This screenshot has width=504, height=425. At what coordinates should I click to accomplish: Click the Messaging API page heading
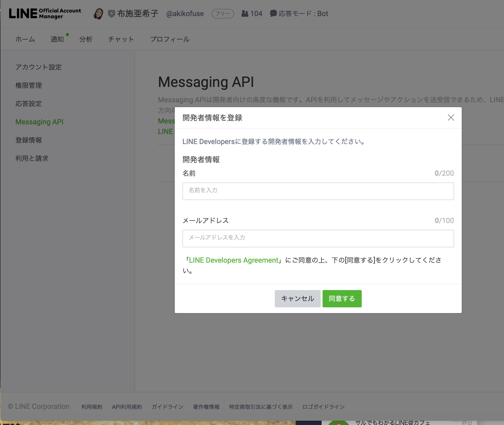click(206, 82)
